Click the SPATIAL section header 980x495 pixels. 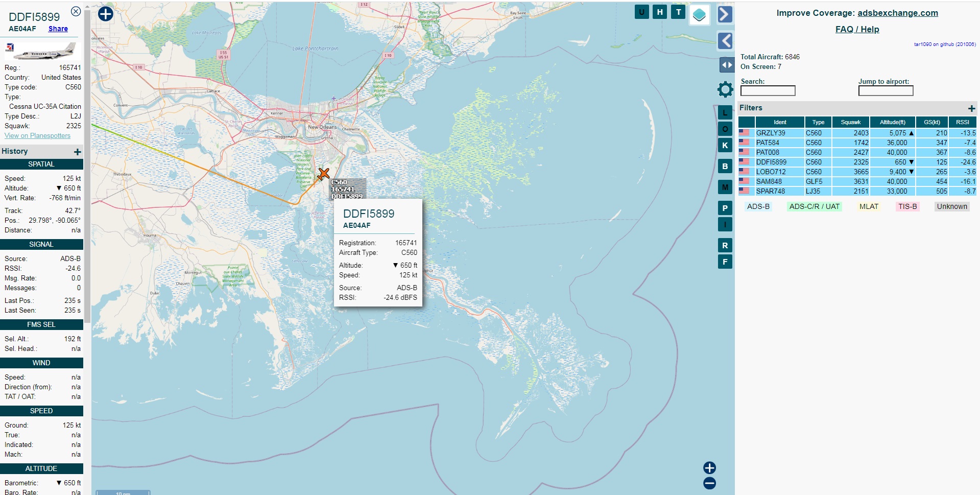(41, 164)
